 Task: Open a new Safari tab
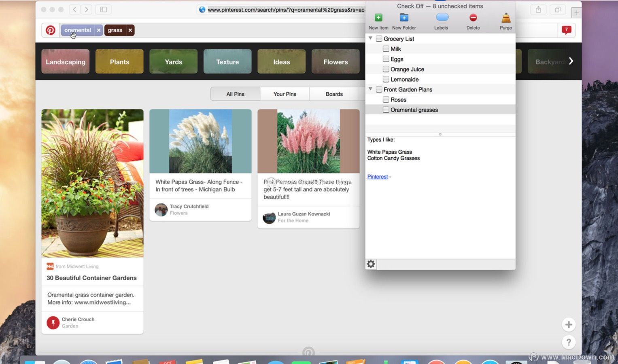[x=576, y=13]
